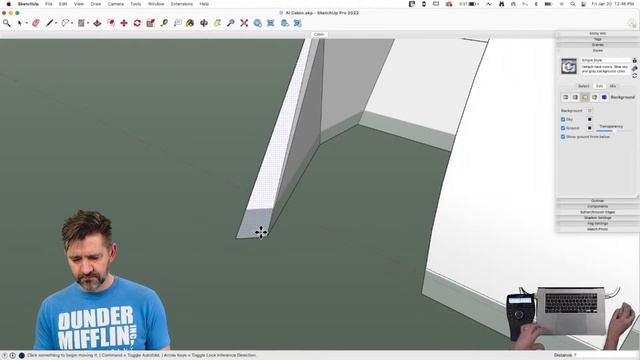
Task: Open 3D Warehouse toolbar icon
Action: (258, 23)
